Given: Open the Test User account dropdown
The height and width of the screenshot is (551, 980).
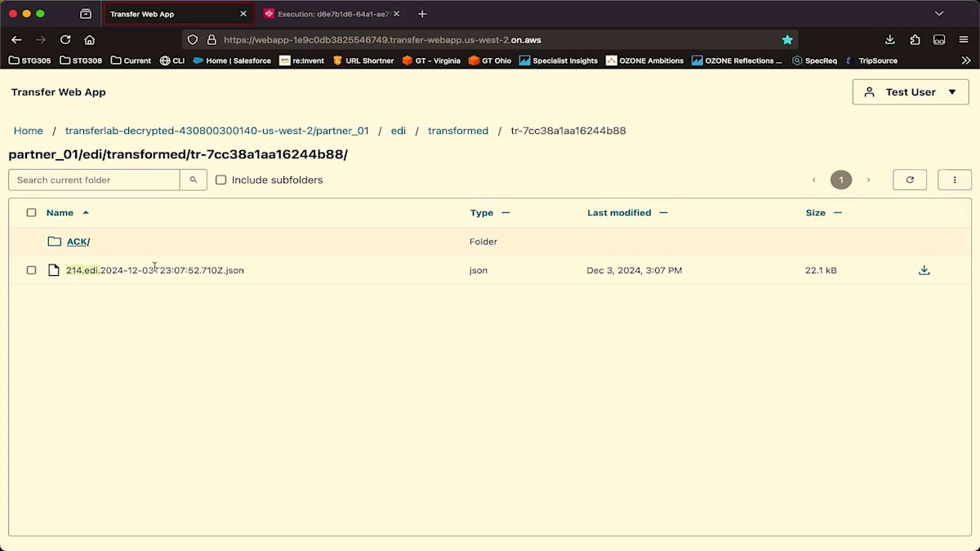Looking at the screenshot, I should pyautogui.click(x=911, y=92).
